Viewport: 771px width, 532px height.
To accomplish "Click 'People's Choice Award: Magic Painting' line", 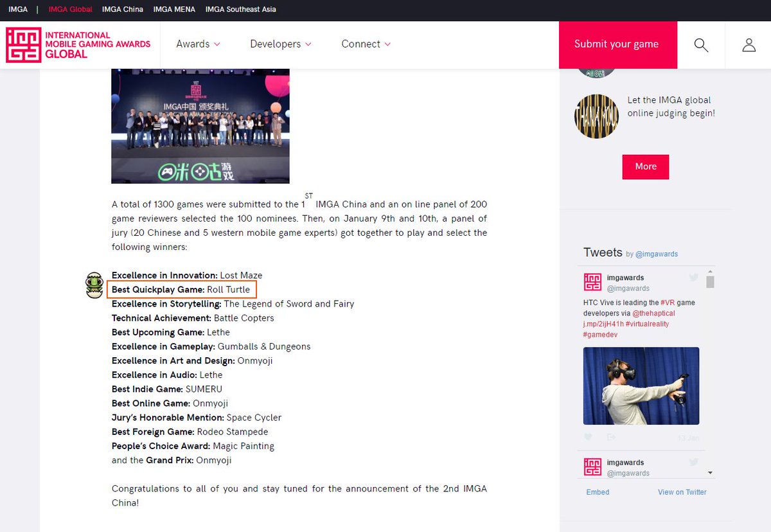I will coord(193,446).
